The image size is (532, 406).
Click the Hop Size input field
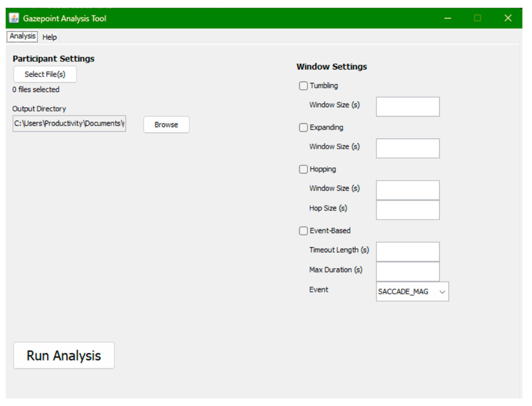408,210
